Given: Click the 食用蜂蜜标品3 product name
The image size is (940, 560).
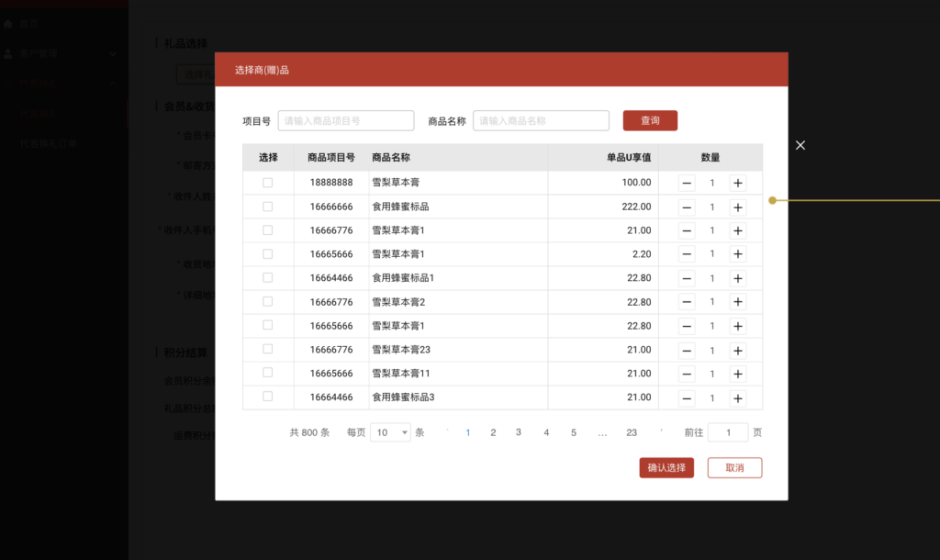Looking at the screenshot, I should pos(403,397).
